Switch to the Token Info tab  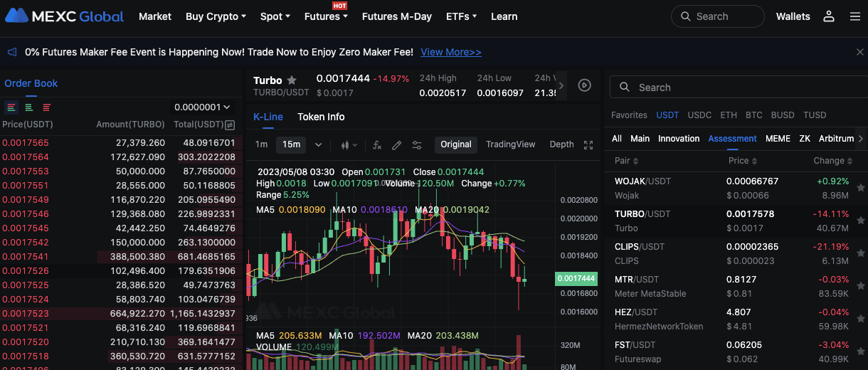321,117
